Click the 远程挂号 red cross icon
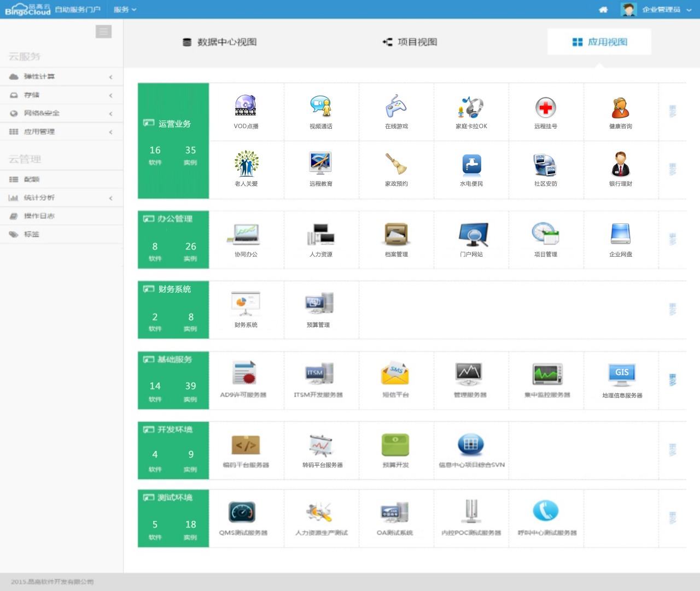Viewport: 700px width, 591px height. pyautogui.click(x=546, y=107)
